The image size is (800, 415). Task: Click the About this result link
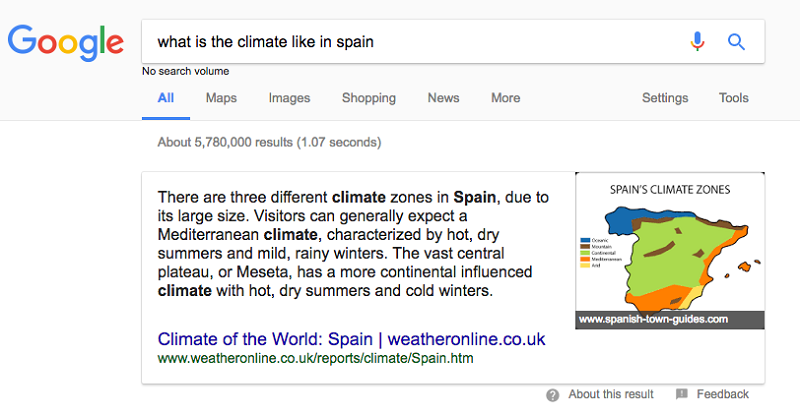coord(611,394)
